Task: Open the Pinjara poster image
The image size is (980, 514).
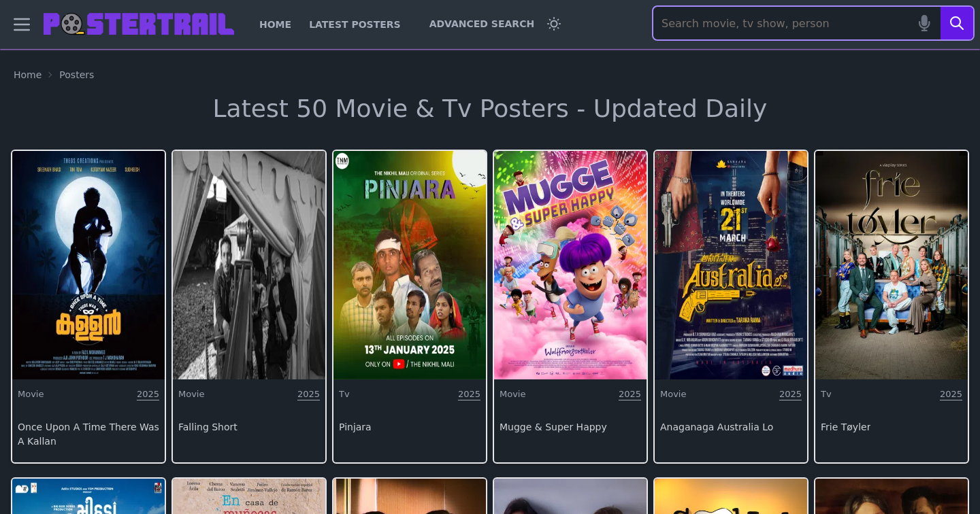Action: tap(410, 265)
